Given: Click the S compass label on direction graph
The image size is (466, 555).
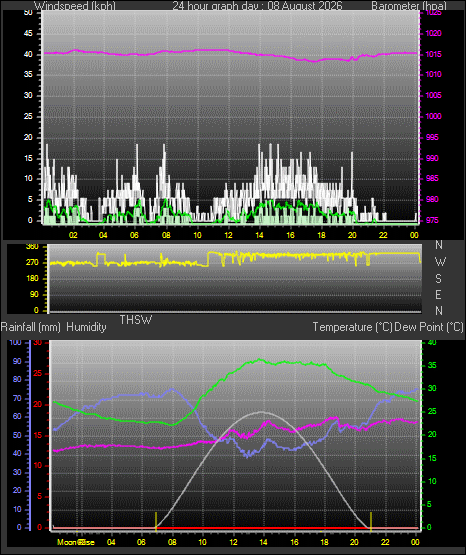Looking at the screenshot, I should click(x=438, y=279).
